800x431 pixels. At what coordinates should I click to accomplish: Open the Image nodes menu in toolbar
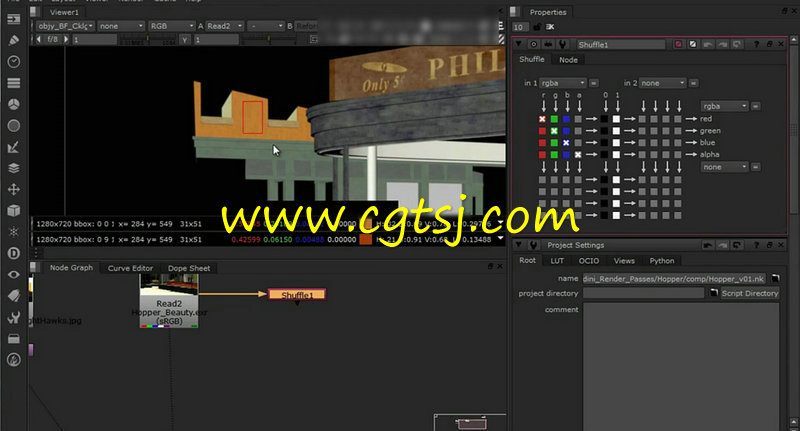14,19
